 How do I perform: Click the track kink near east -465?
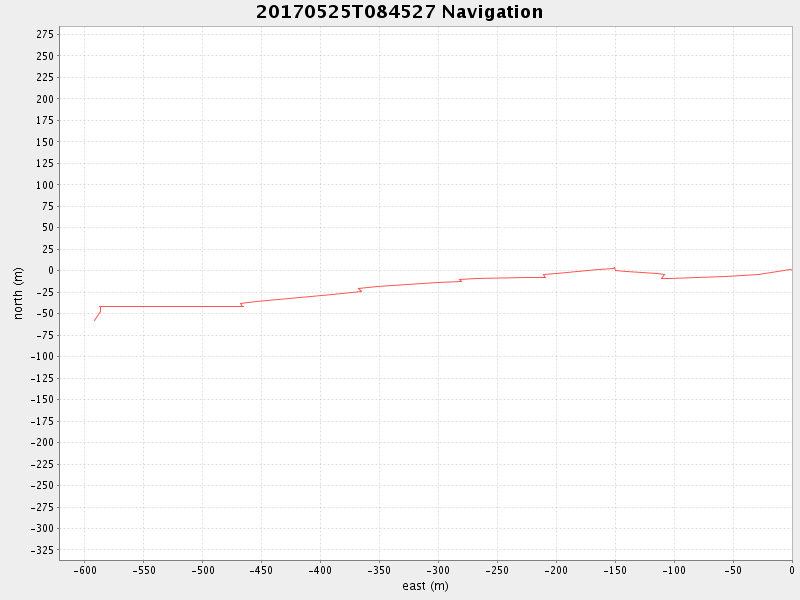(242, 304)
